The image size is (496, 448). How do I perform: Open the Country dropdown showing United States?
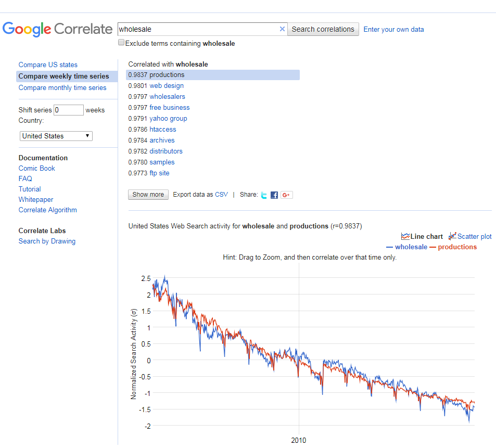tap(56, 136)
